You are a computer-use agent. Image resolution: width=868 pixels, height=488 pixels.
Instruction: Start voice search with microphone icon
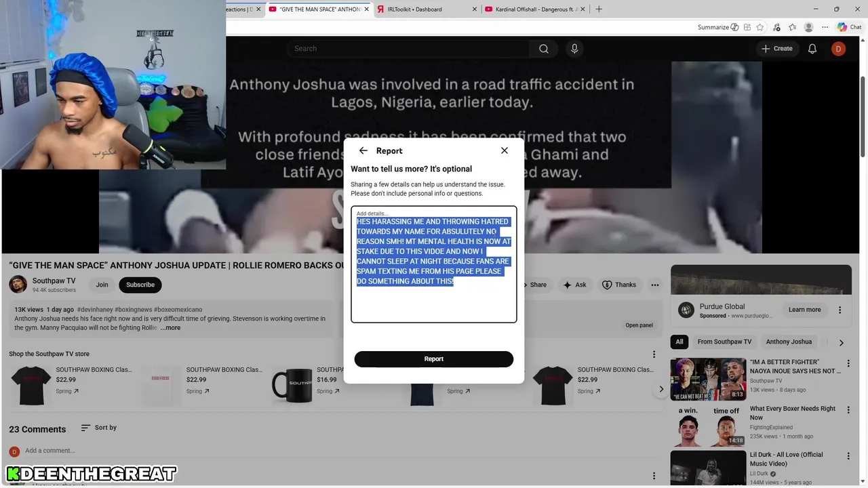coord(574,49)
